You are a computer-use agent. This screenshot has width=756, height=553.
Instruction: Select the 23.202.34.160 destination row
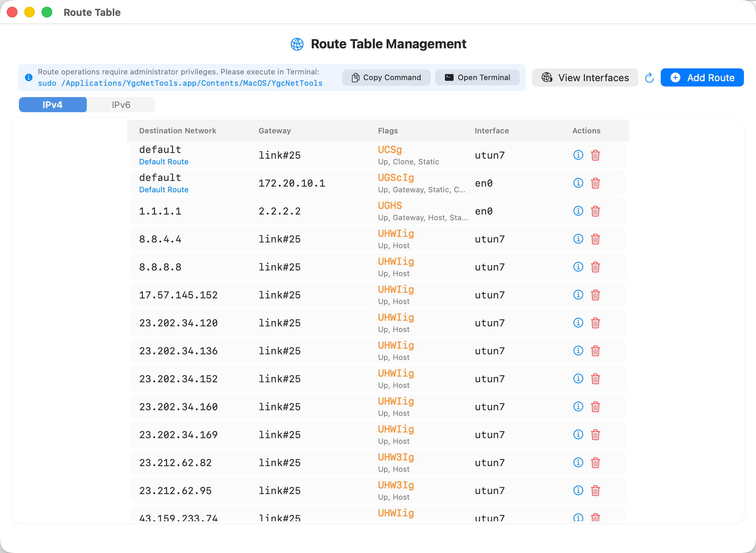pos(178,407)
